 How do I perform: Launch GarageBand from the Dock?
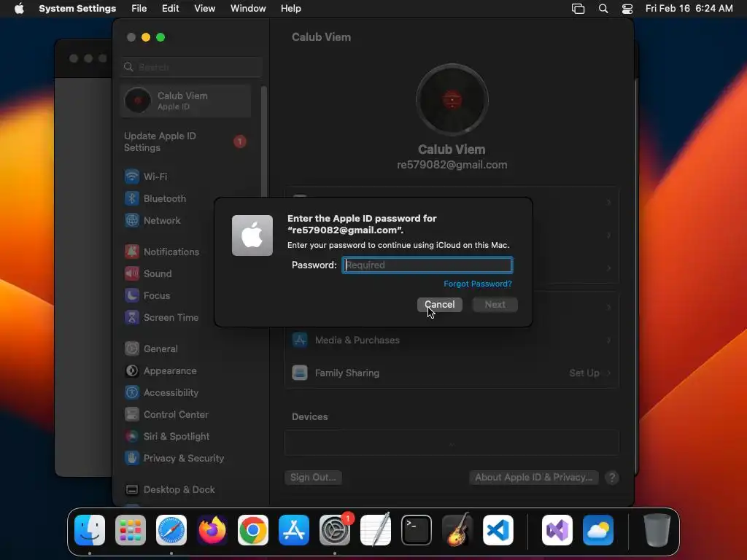(x=457, y=530)
